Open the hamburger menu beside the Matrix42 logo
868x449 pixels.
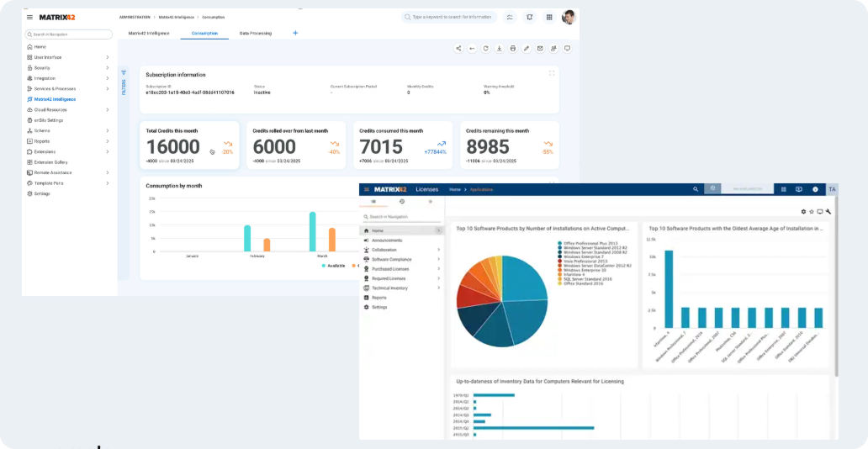tap(29, 17)
